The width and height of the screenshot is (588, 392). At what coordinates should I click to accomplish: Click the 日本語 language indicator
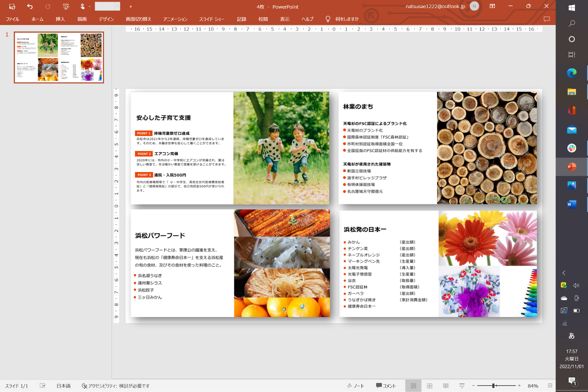63,386
